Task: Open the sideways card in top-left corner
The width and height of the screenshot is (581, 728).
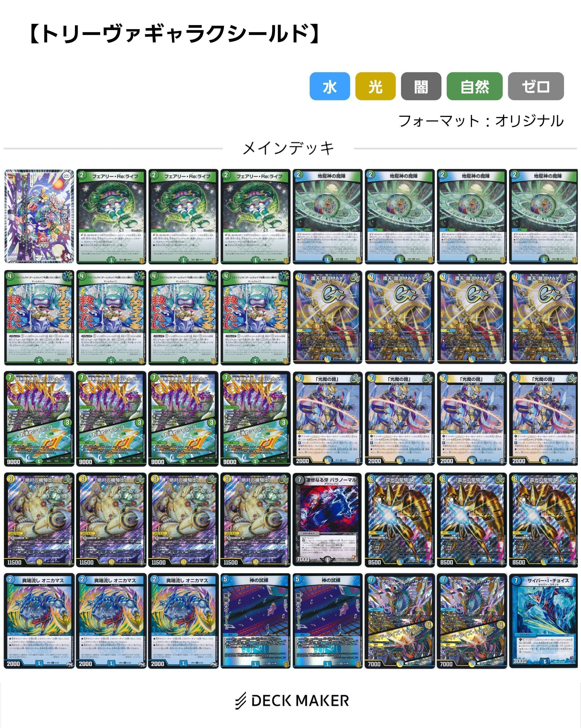Action: point(39,216)
